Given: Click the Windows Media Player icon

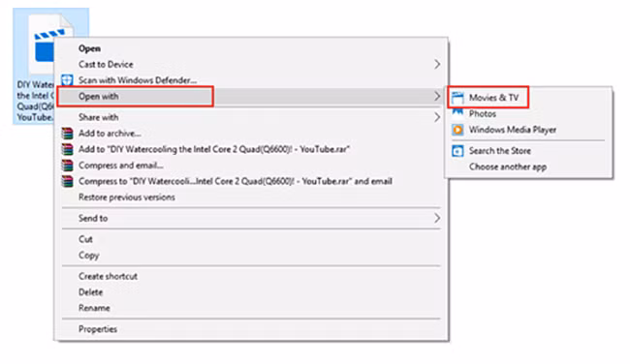Looking at the screenshot, I should pos(457,130).
